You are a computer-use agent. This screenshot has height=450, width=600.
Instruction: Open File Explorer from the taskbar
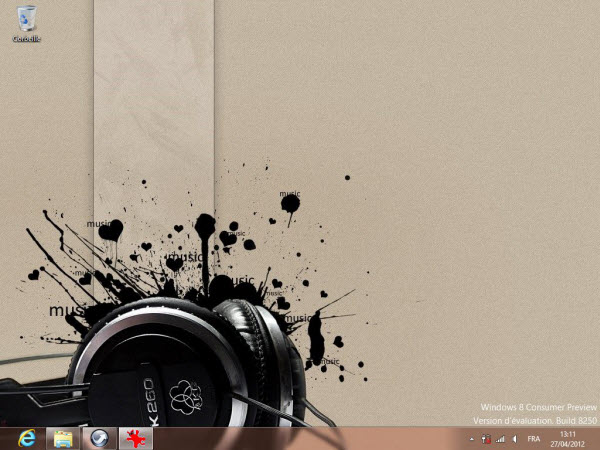coord(62,438)
